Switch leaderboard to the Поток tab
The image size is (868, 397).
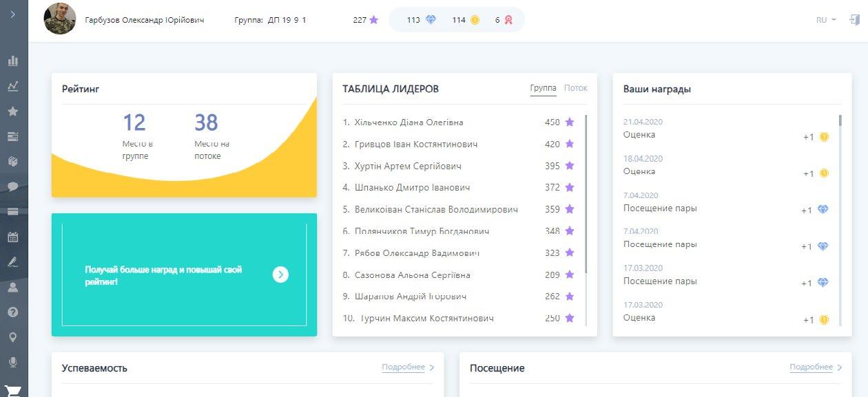576,88
